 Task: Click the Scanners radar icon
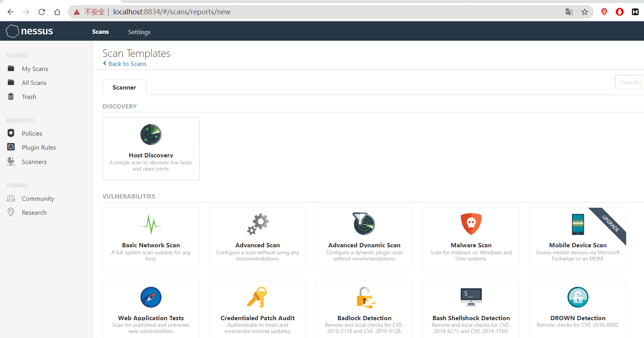tap(11, 161)
